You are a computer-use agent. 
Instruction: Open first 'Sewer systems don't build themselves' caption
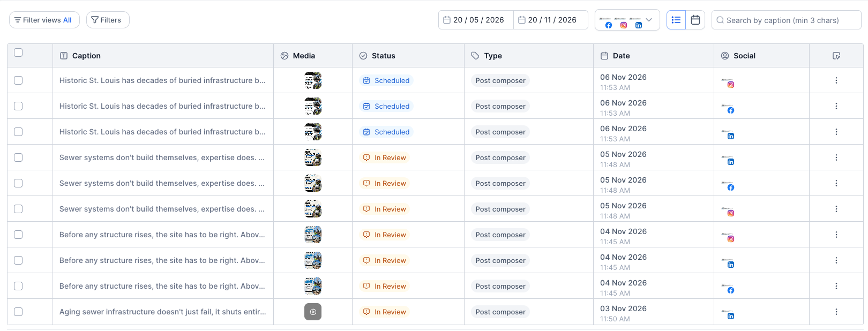162,157
